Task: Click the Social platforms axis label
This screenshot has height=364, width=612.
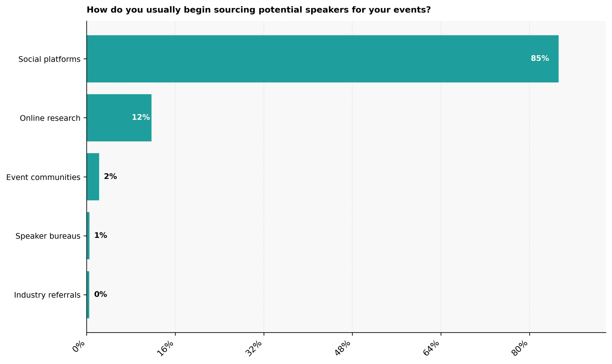Action: (x=49, y=59)
